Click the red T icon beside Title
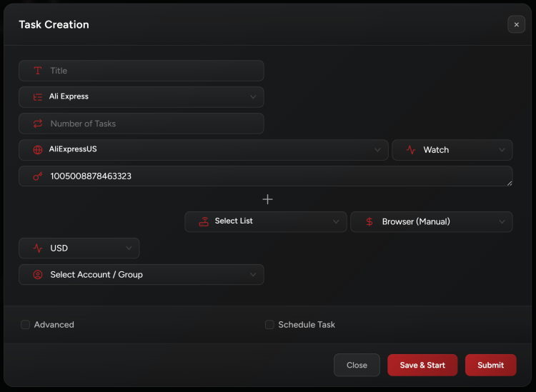The image size is (536, 392). coord(38,71)
